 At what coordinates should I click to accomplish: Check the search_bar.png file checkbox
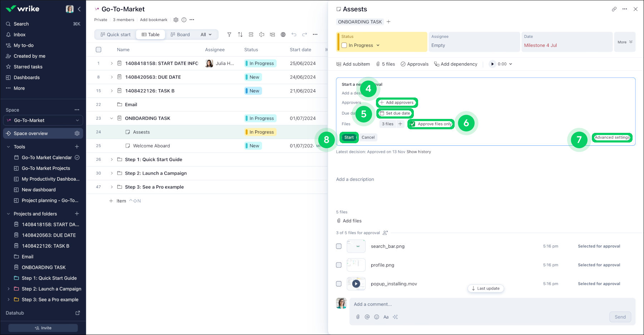[339, 246]
